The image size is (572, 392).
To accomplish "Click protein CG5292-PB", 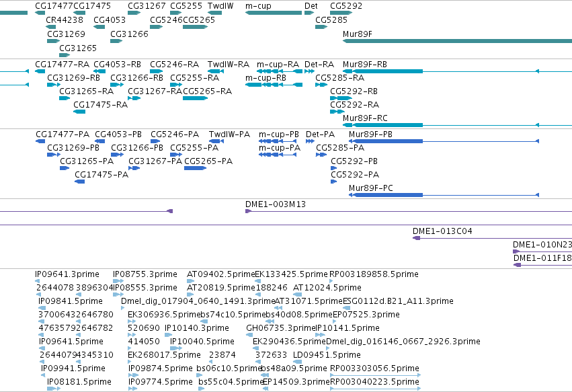I will click(x=354, y=161).
